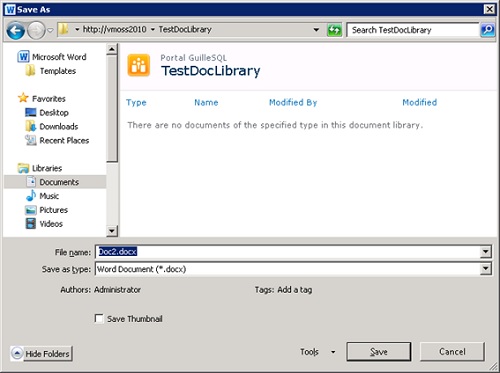500x373 pixels.
Task: Click the Cancel button
Action: [x=452, y=352]
